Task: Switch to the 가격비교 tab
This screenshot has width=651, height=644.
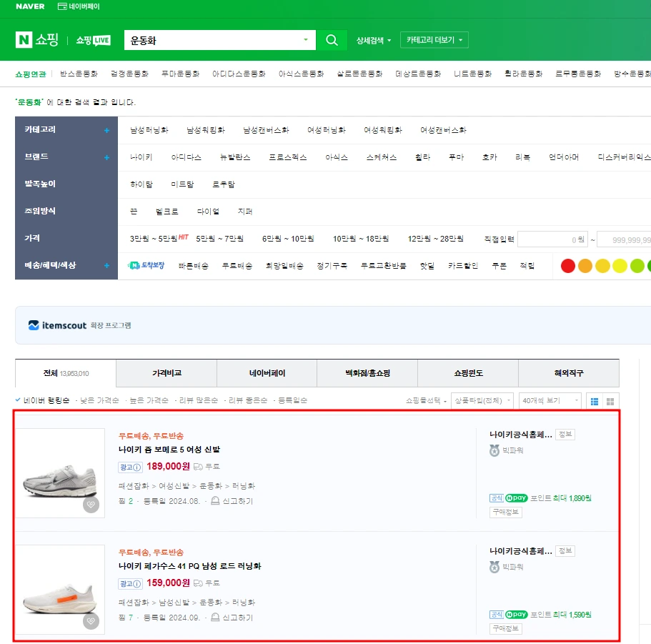Action: [167, 373]
